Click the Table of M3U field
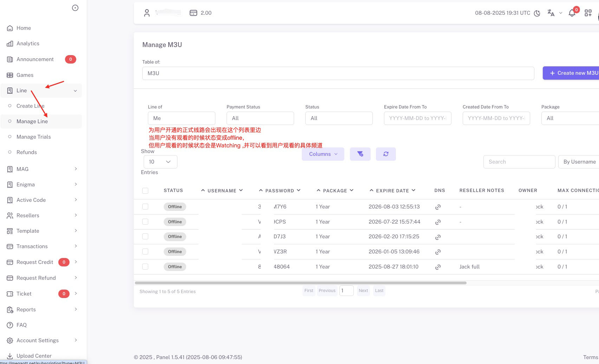 coord(338,73)
